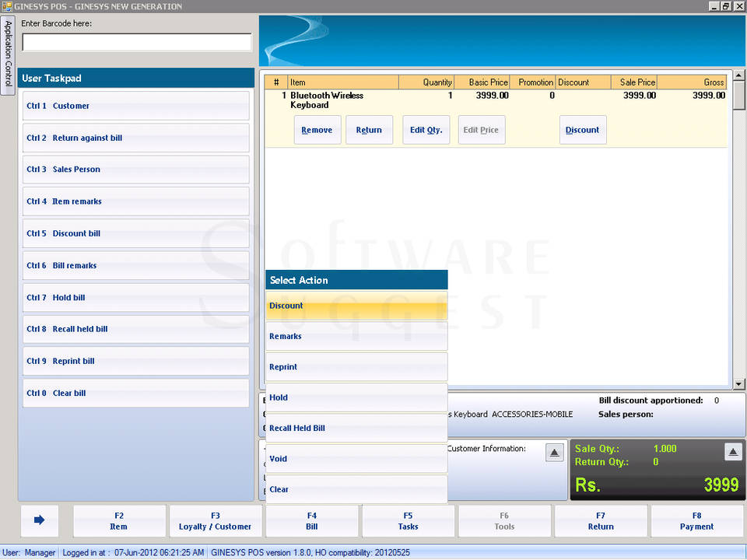Screen dimensions: 747x560
Task: Select Ctrl 7 Hold bill in taskpad
Action: tap(136, 297)
